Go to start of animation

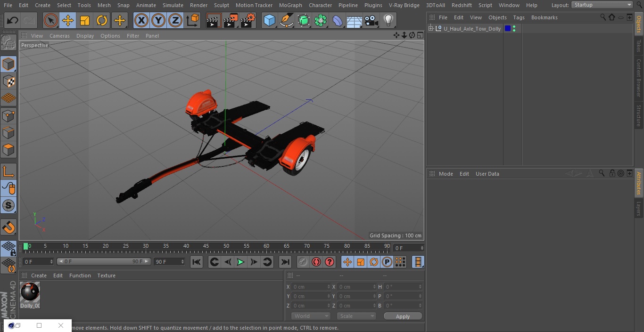click(197, 262)
